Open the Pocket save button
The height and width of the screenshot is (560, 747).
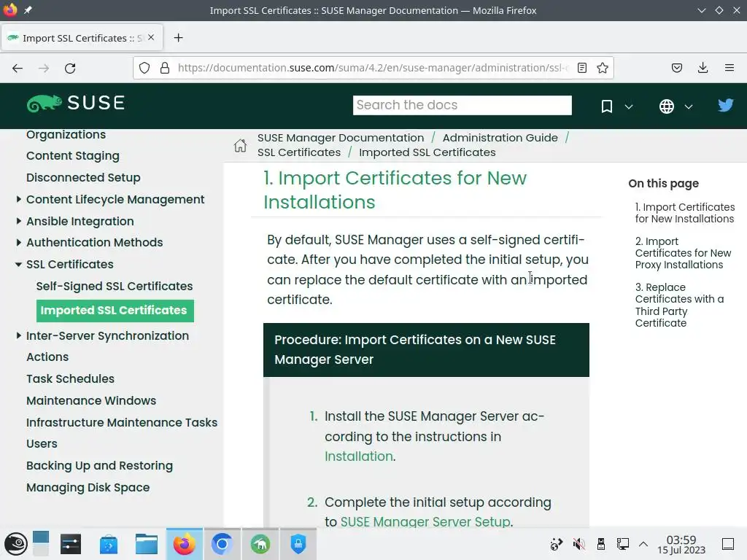point(676,68)
